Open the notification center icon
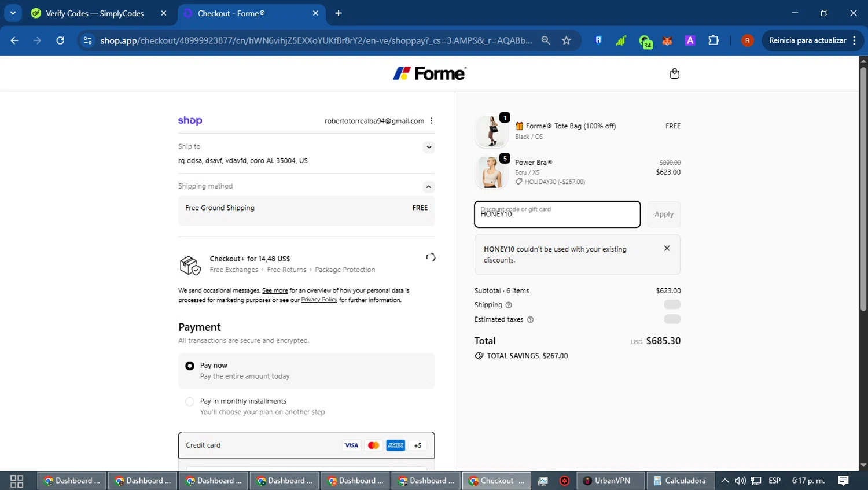 pyautogui.click(x=844, y=481)
